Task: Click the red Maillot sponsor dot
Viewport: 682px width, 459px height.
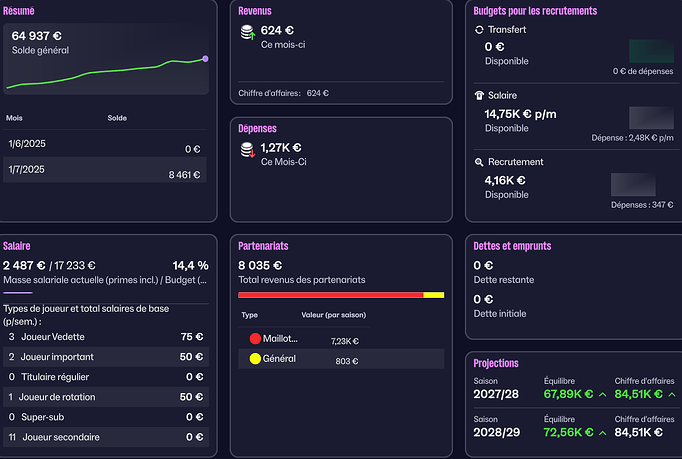Action: coord(253,339)
